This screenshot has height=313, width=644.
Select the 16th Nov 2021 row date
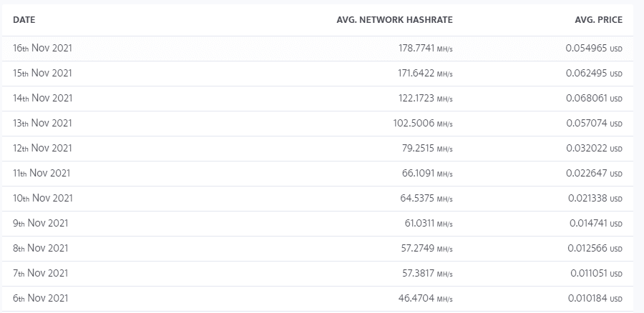[x=42, y=48]
